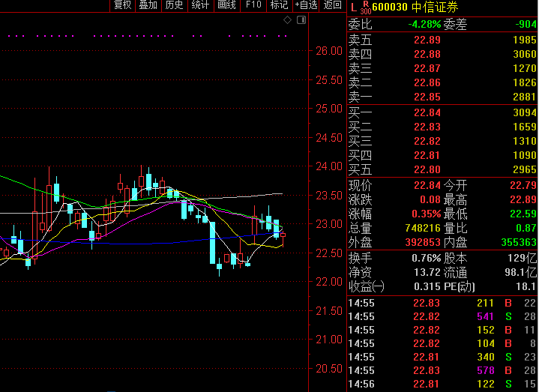Click the R 300 index badge
The width and height of the screenshot is (539, 392).
366,7
